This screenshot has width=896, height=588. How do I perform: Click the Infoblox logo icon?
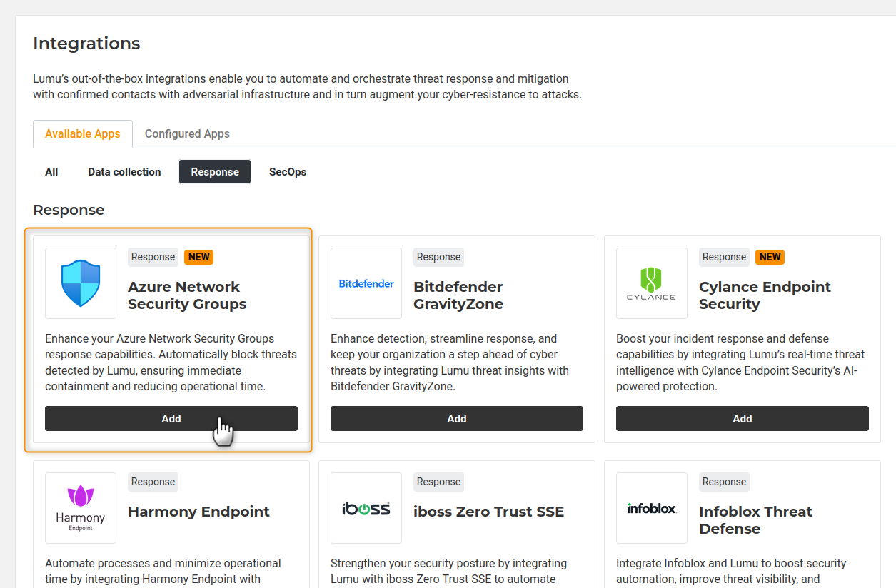click(x=651, y=508)
